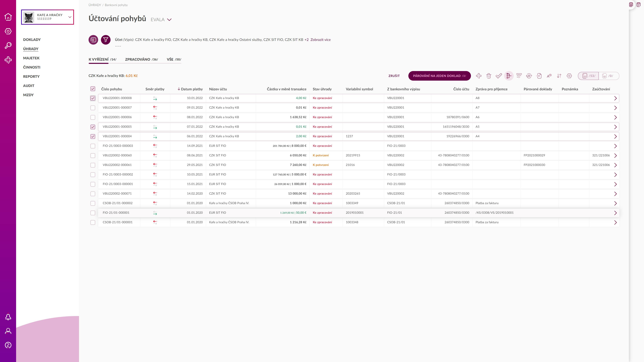Screen dimensions: 644x362
Task: Check row VBU220002-000060 checkbox
Action: pos(93,155)
